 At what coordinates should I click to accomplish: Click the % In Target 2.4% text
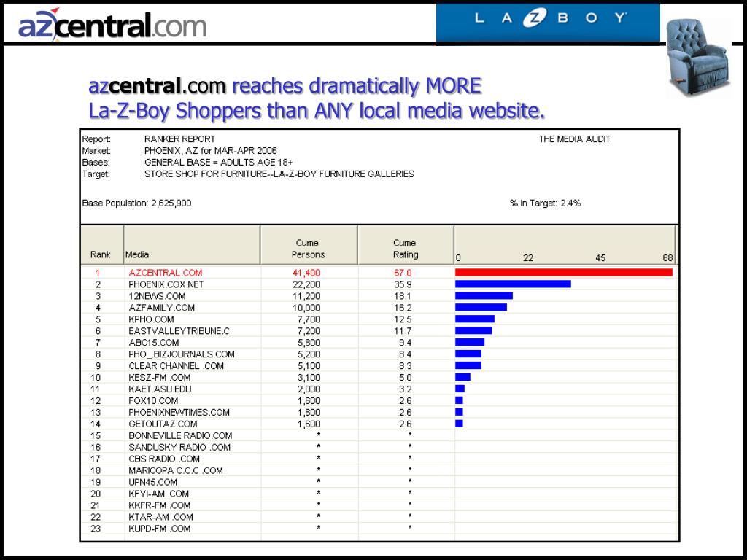[x=545, y=203]
